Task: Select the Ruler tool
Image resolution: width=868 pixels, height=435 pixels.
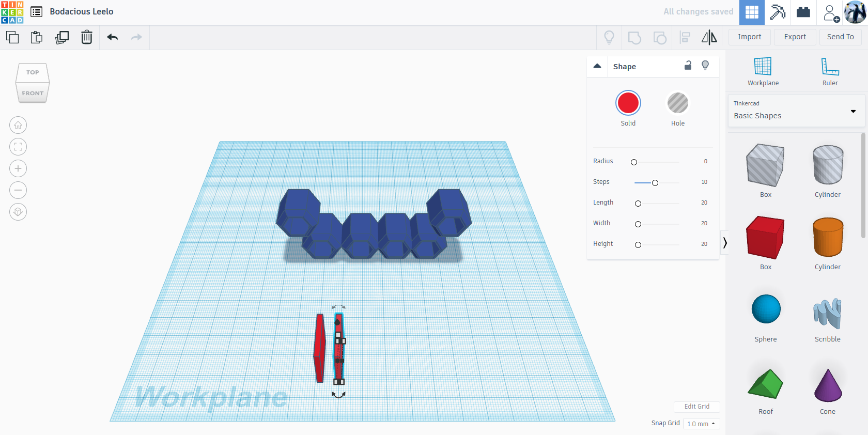Action: coord(830,71)
